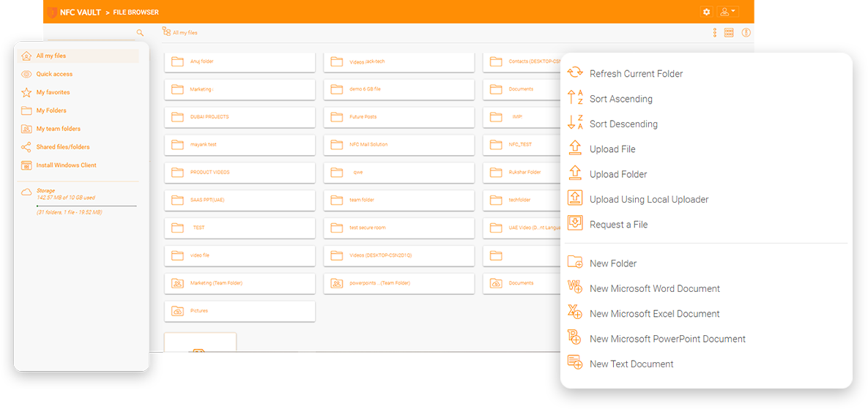
Task: Open My favorites star icon
Action: (26, 92)
